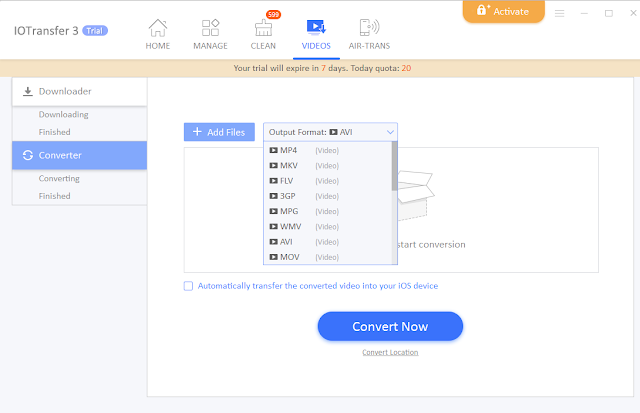Click the Converter refresh arrows icon

pyautogui.click(x=28, y=155)
